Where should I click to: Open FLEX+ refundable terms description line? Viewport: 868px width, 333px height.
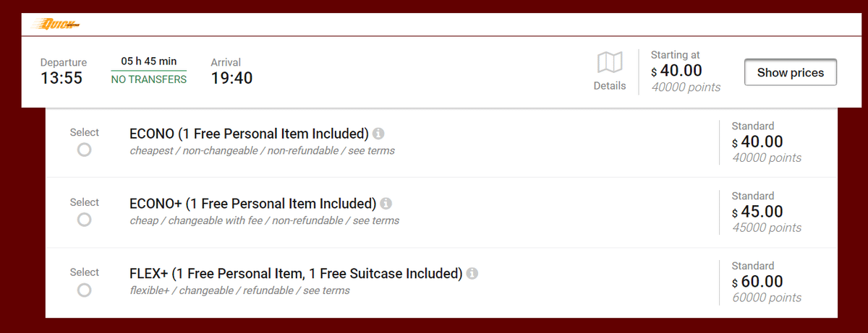coord(239,290)
